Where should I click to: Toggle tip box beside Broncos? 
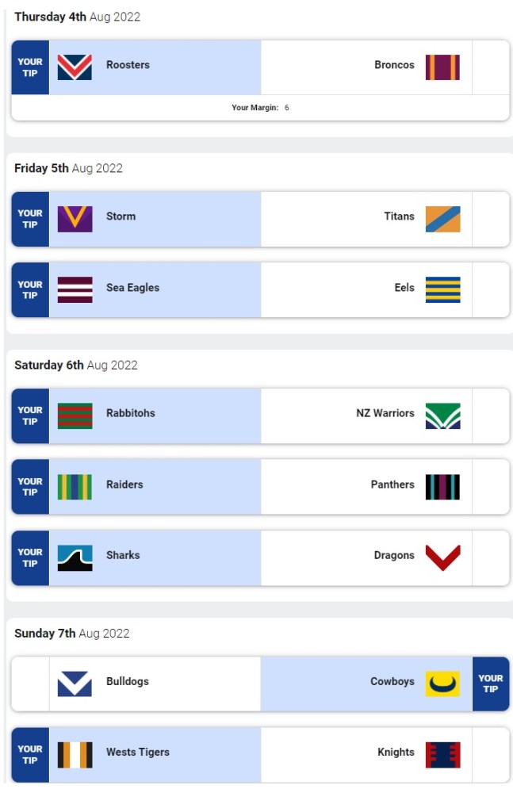(490, 67)
